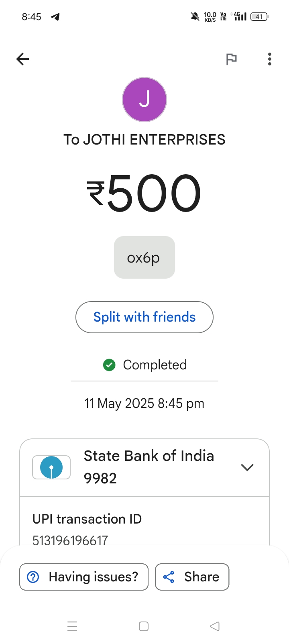The width and height of the screenshot is (289, 644).
Task: Open the three-dot overflow menu
Action: 270,59
